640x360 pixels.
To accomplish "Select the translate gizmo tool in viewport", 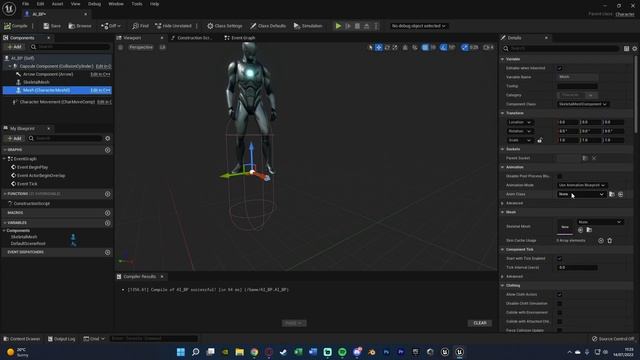I will click(x=379, y=47).
